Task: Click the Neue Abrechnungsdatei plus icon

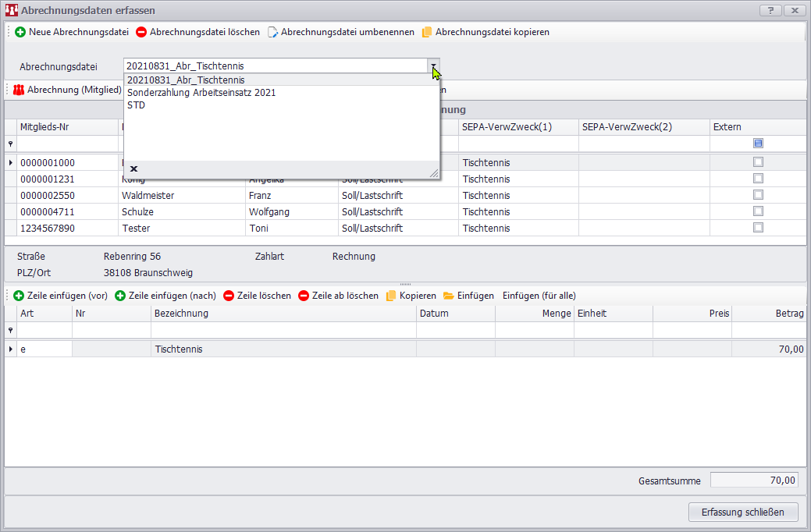Action: 20,33
